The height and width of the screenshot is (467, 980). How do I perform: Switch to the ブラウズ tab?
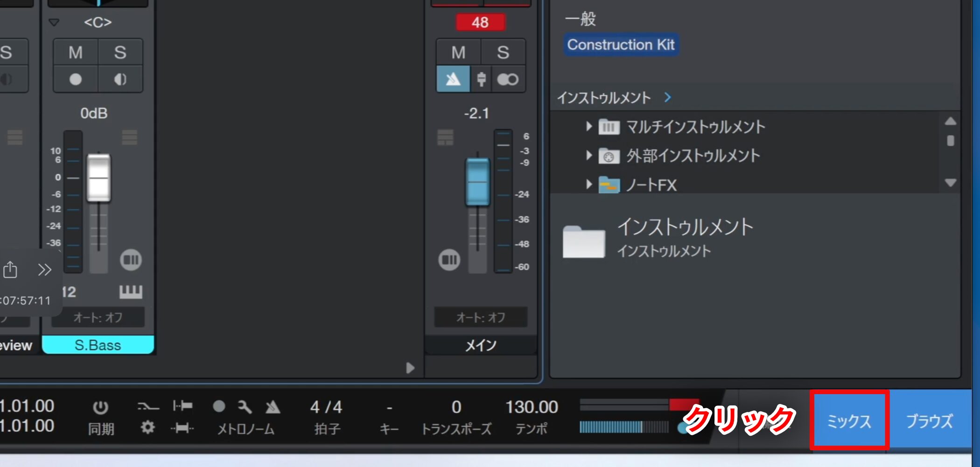click(929, 421)
